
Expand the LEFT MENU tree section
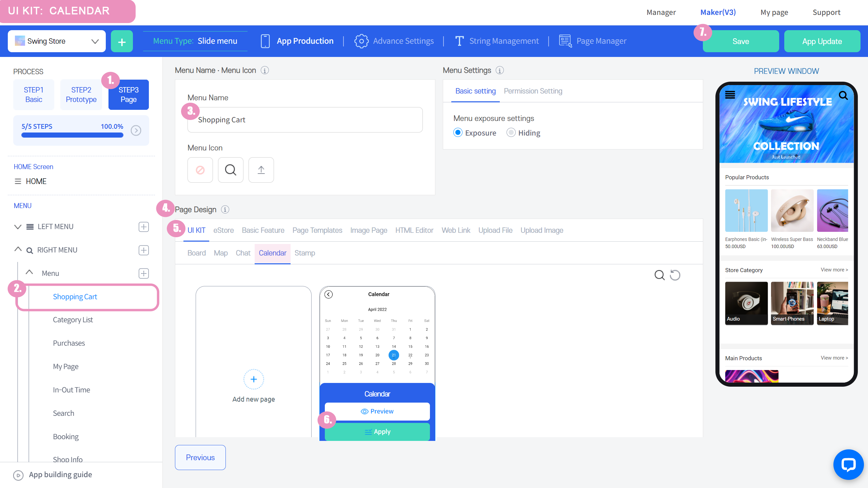coord(18,227)
